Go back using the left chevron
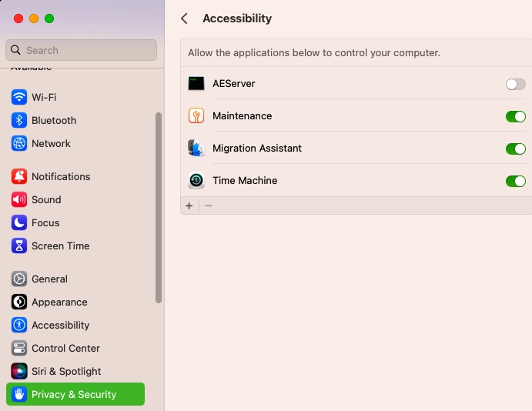Screen dimensions: 532x411 (x=184, y=18)
